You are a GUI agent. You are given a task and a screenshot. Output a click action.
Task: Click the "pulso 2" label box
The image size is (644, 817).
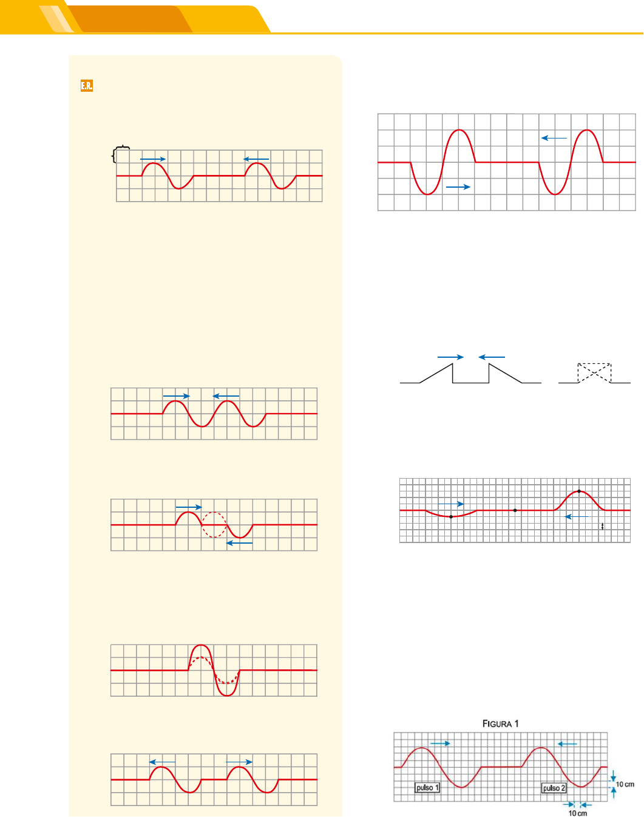click(x=554, y=788)
